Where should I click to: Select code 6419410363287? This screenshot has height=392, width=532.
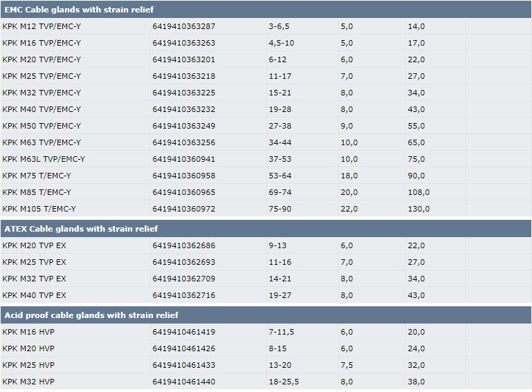(x=184, y=26)
